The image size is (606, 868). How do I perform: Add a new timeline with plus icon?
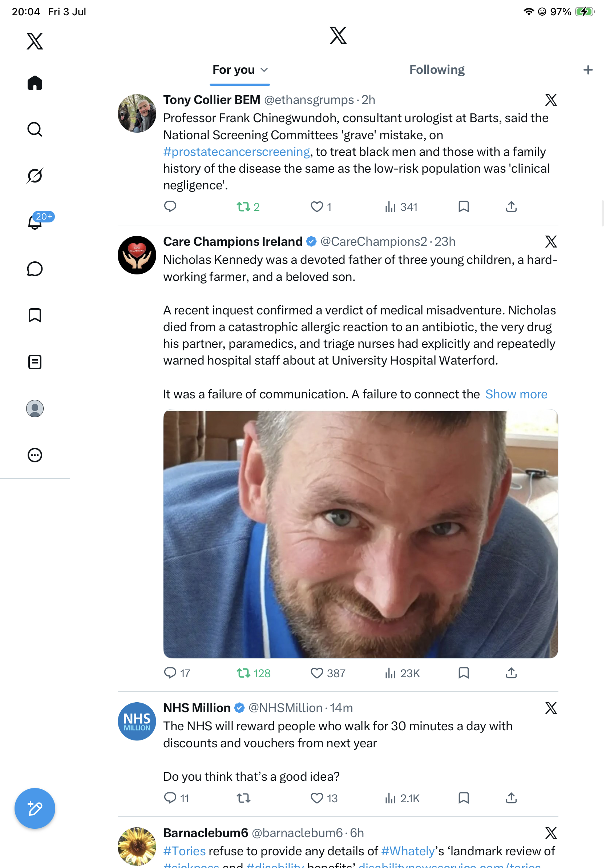tap(588, 70)
